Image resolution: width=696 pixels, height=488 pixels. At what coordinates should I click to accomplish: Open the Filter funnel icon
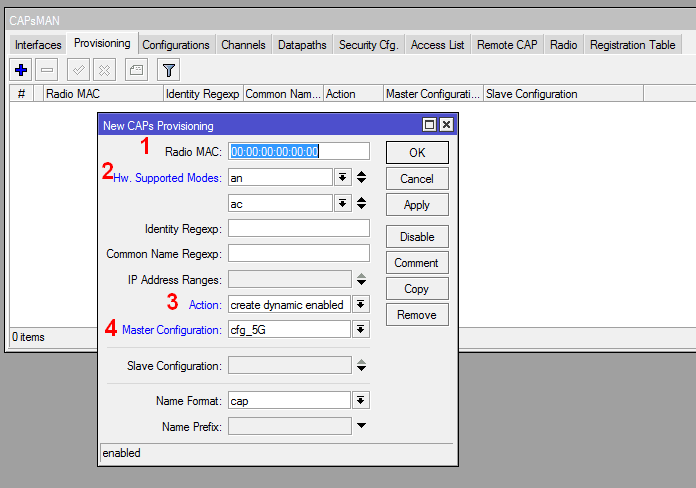coord(169,69)
